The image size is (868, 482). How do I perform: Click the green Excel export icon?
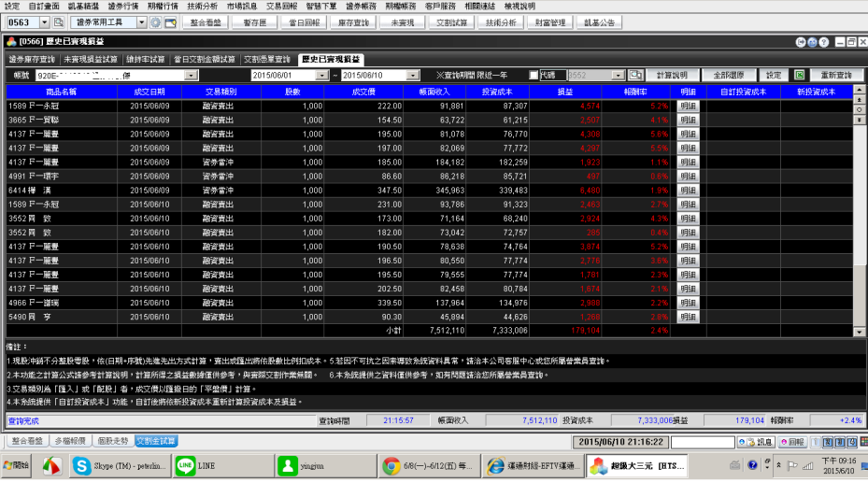click(x=800, y=75)
